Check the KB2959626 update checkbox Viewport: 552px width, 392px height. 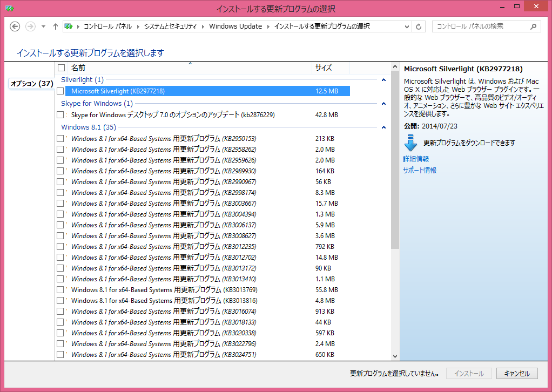(x=60, y=160)
